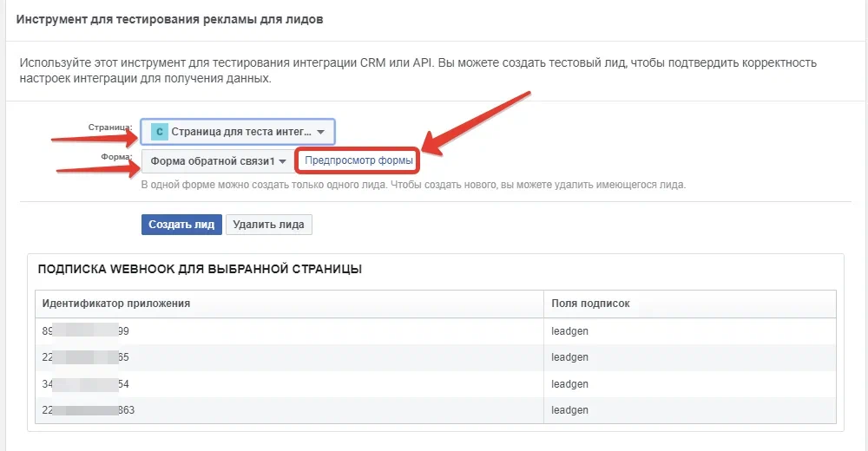
Task: Click the hint text about one lead per form
Action: pos(413,185)
